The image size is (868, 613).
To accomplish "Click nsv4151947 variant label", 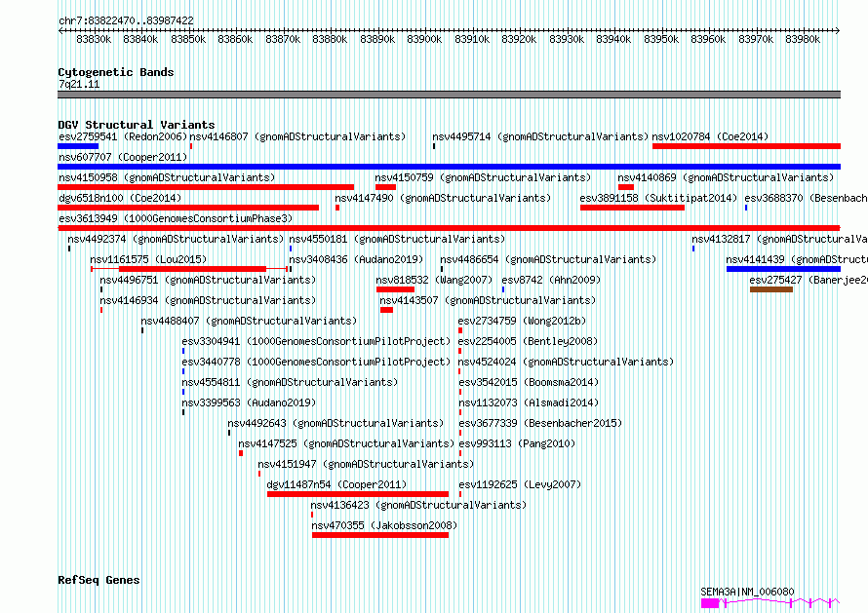I will tap(366, 464).
